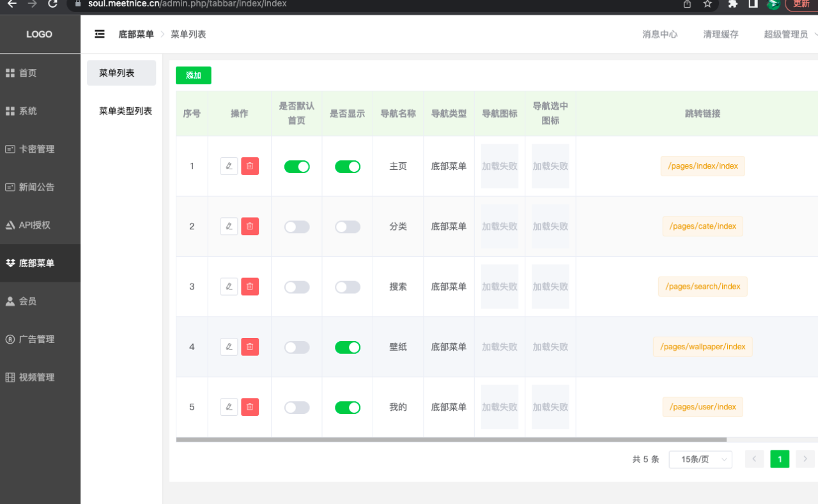Click the 导航选中图标 thumbnail for 我的

pos(550,407)
